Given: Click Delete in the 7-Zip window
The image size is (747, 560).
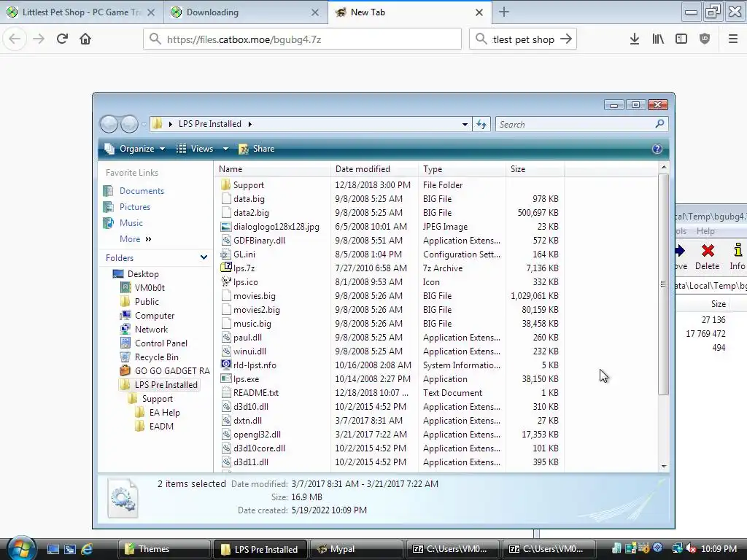Looking at the screenshot, I should tap(708, 257).
